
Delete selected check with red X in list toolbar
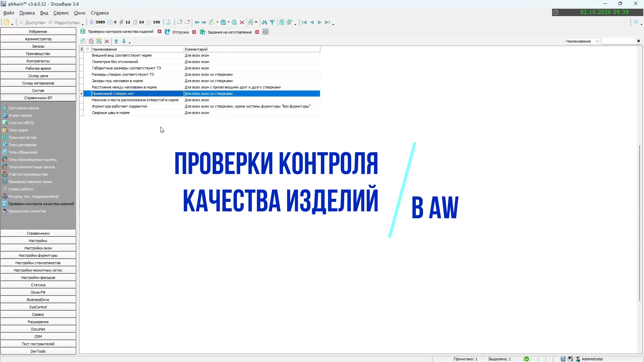click(107, 41)
